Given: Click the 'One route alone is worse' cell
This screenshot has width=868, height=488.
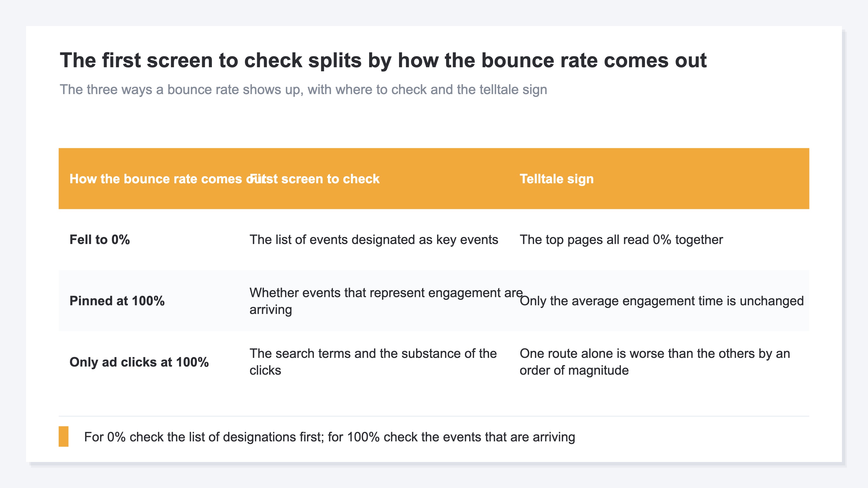Looking at the screenshot, I should click(x=655, y=362).
